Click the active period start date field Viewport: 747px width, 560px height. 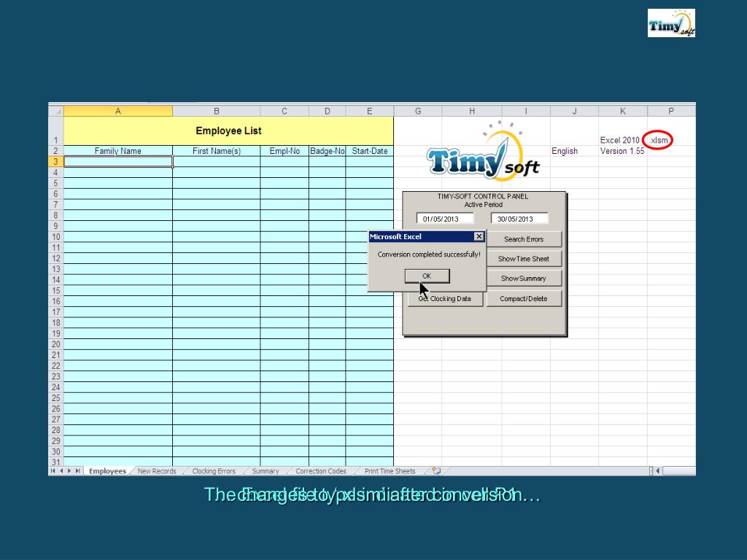coord(445,219)
